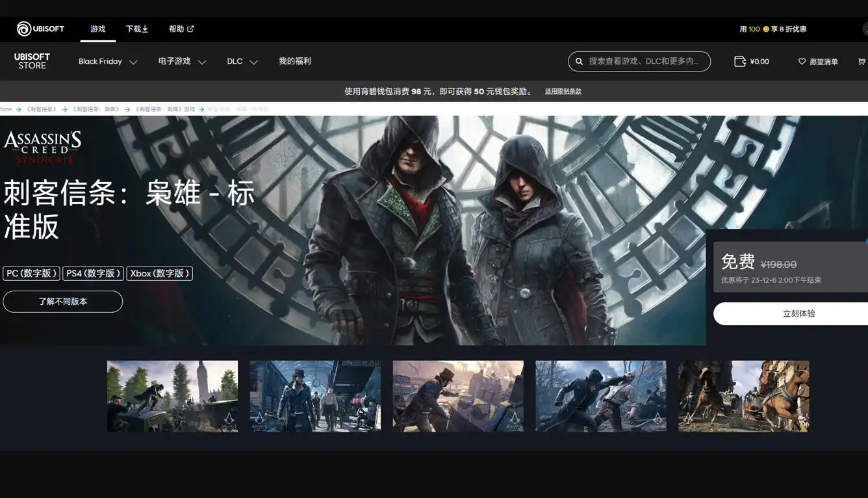Click the 了解不同版本 button
Image resolution: width=868 pixels, height=498 pixels.
pyautogui.click(x=62, y=302)
